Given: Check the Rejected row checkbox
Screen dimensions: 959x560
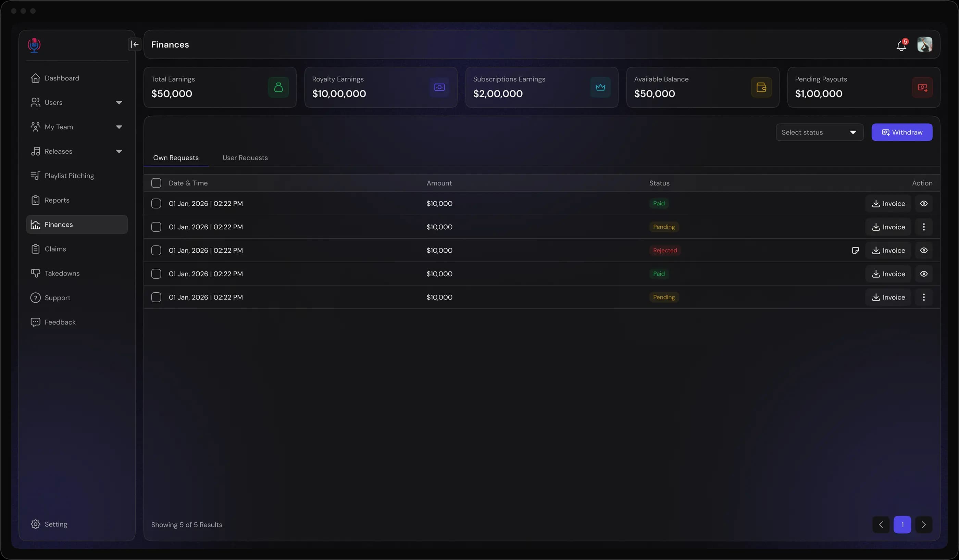Looking at the screenshot, I should point(156,250).
